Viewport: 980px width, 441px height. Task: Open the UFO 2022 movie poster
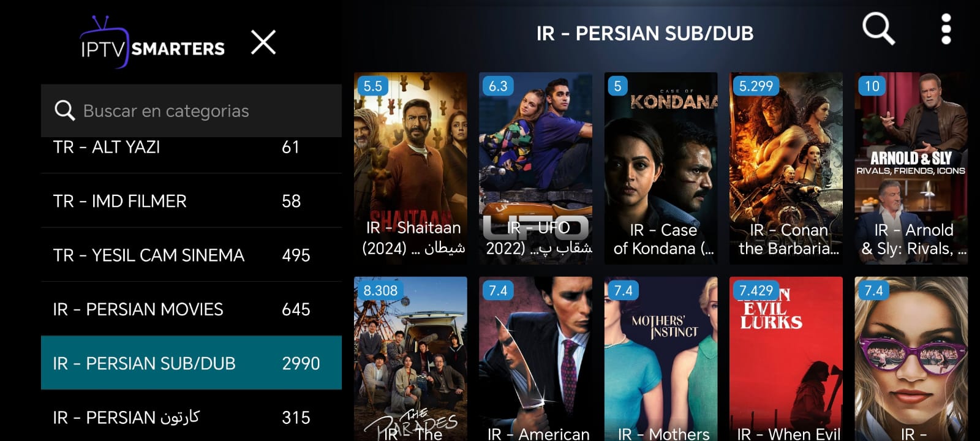click(x=535, y=168)
